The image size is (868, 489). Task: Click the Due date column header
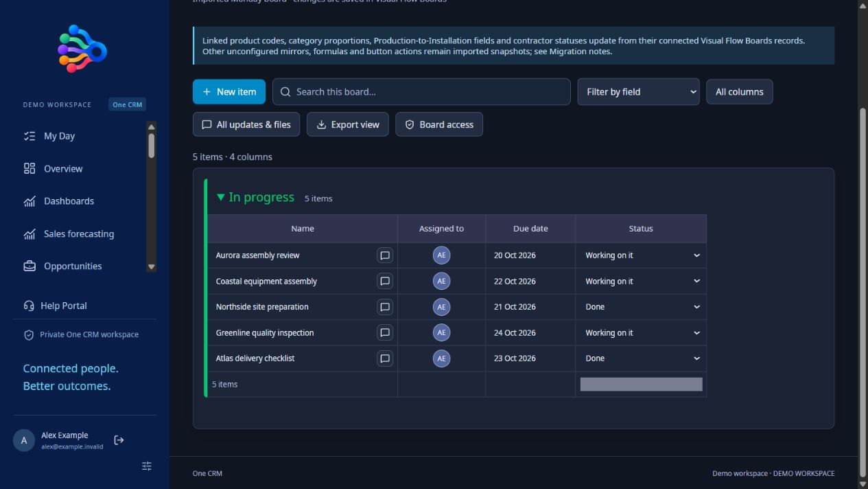(530, 229)
